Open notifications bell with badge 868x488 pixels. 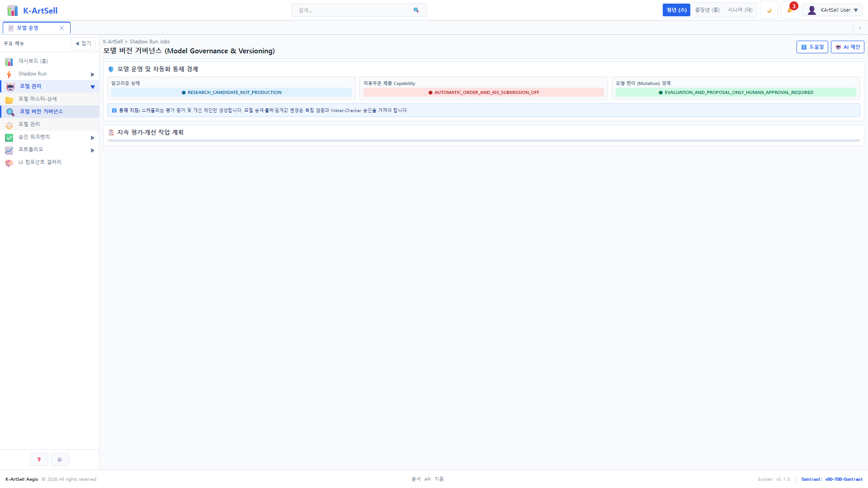(x=790, y=10)
